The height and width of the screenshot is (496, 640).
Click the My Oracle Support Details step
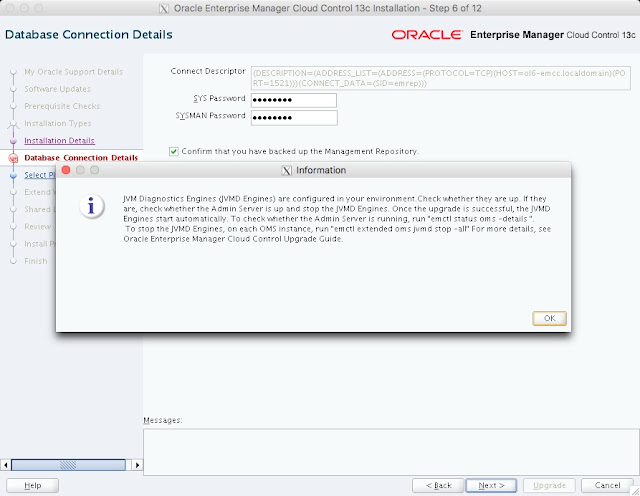[x=73, y=72]
